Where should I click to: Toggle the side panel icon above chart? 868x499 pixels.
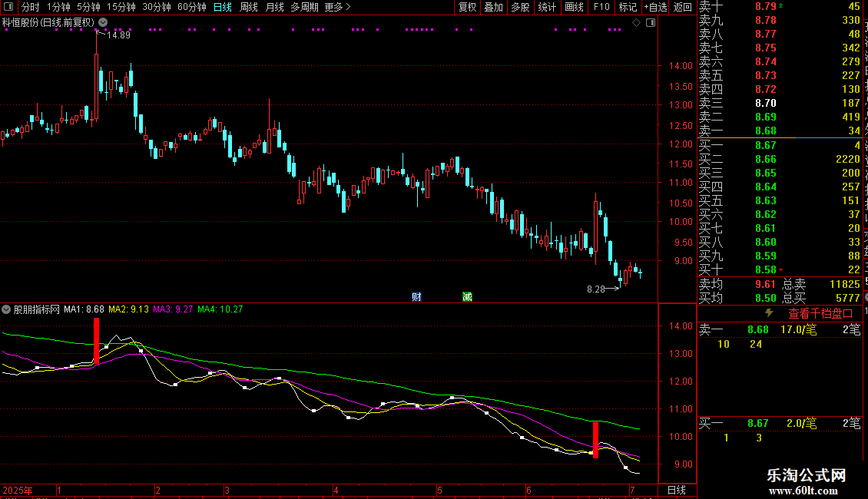pos(651,23)
